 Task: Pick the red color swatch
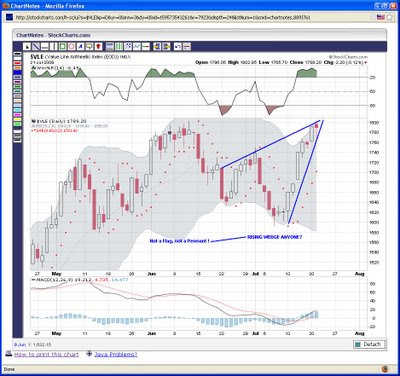point(18,63)
